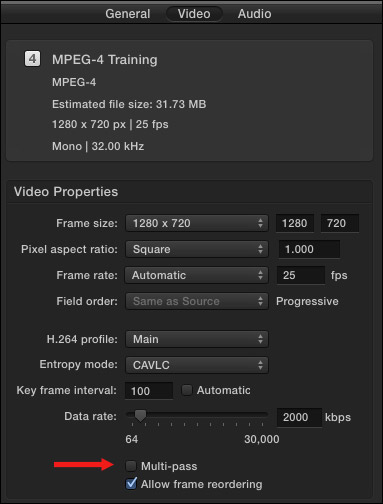Click the pixel aspect 1.000 field
Screen dimensions: 383x504
pos(309,249)
